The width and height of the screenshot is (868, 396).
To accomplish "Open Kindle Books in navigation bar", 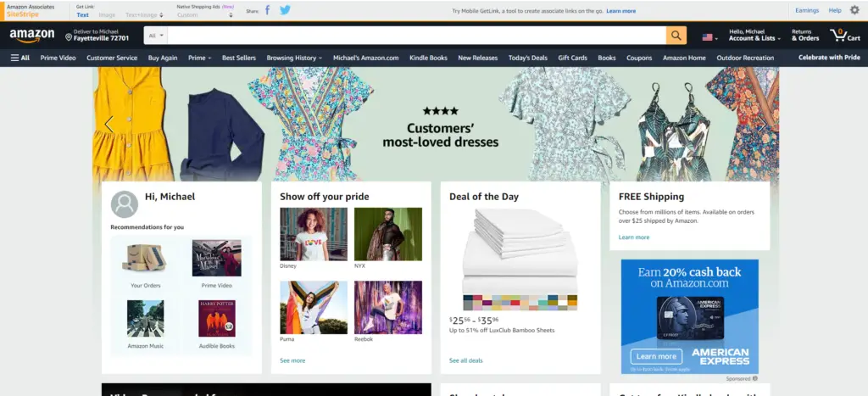I will pyautogui.click(x=428, y=58).
